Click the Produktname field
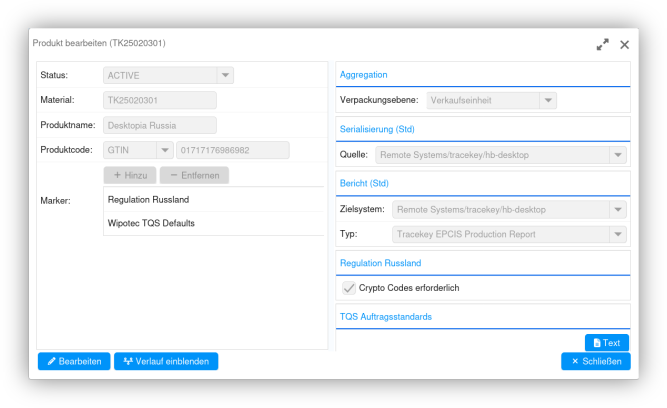 160,125
